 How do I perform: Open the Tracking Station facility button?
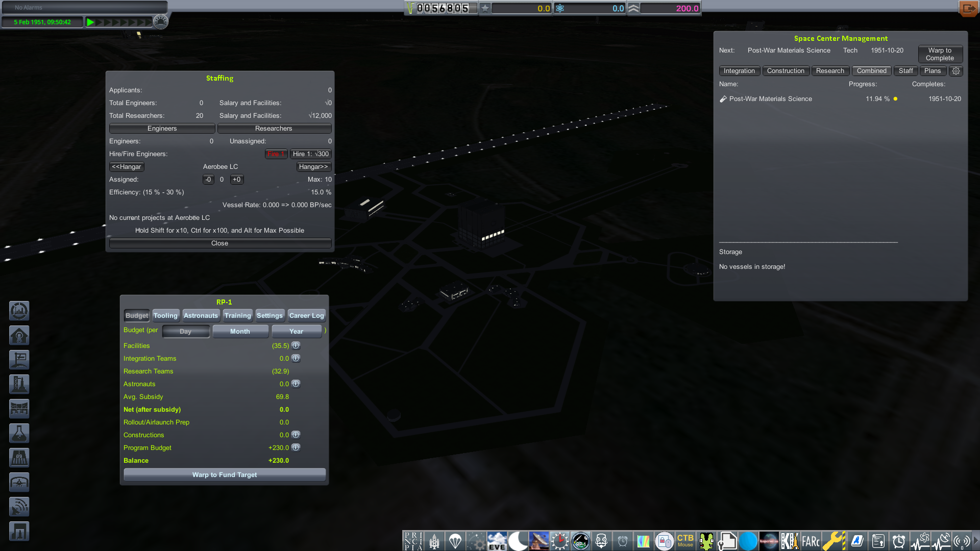tap(19, 507)
